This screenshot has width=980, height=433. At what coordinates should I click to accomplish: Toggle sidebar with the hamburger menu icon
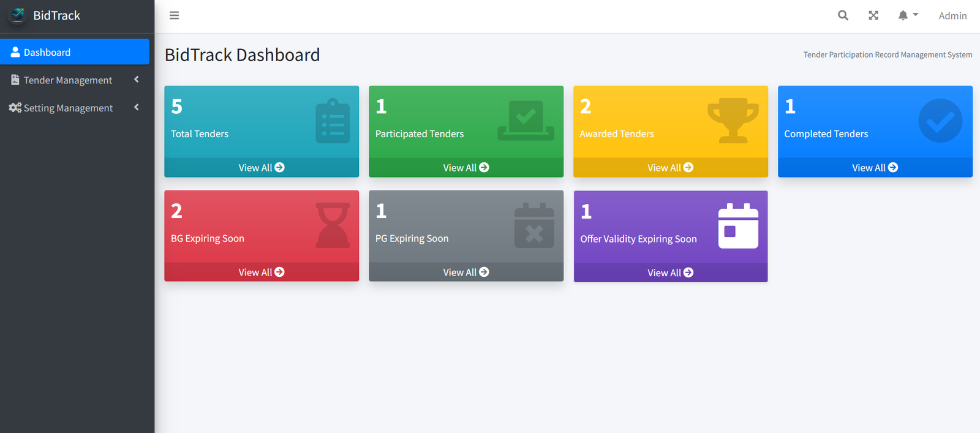click(x=175, y=16)
